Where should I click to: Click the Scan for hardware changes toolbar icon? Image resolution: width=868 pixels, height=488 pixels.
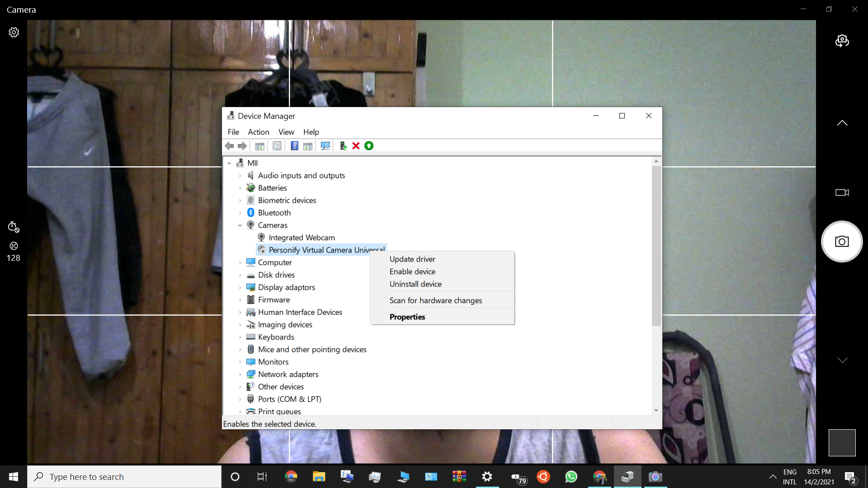pyautogui.click(x=325, y=146)
